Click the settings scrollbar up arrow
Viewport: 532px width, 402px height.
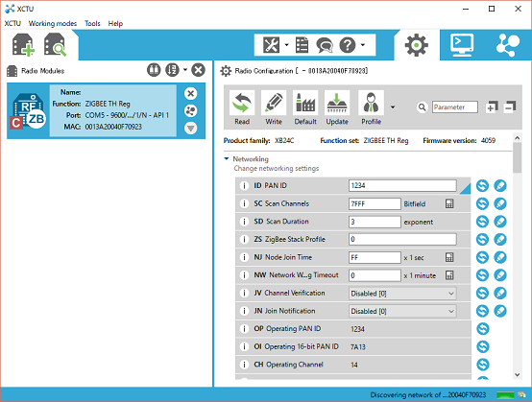[x=517, y=138]
